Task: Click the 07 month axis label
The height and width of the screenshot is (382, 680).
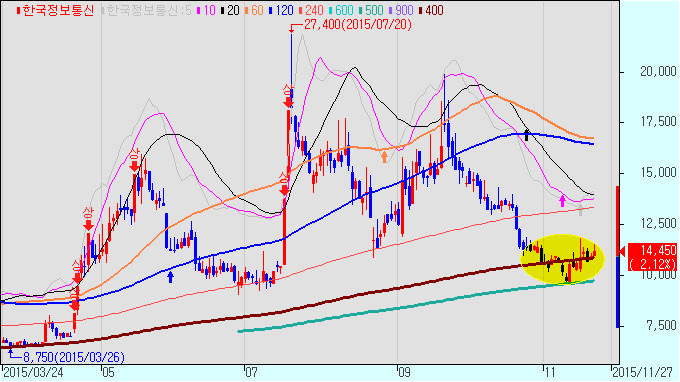Action: pyautogui.click(x=251, y=372)
